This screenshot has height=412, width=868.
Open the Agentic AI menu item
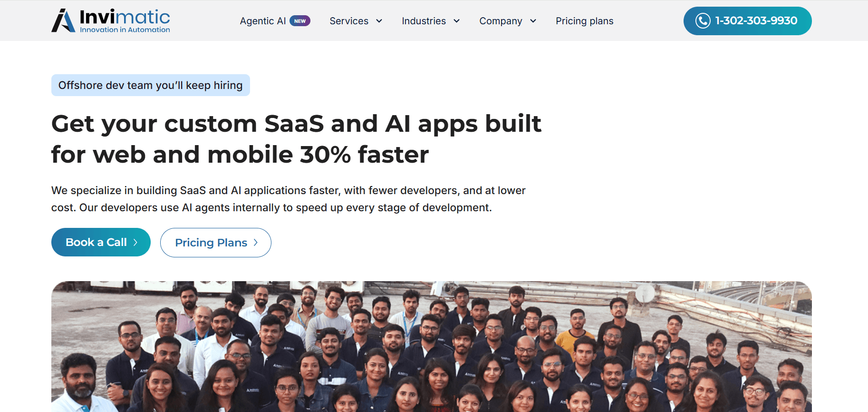[263, 21]
